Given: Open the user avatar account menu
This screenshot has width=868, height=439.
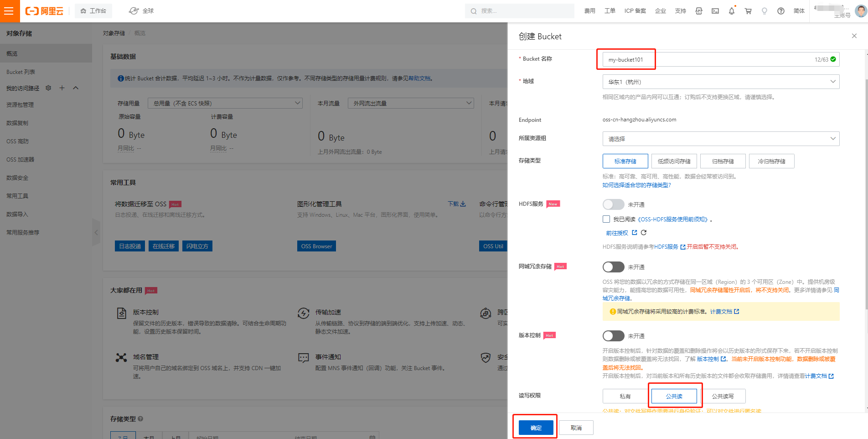Looking at the screenshot, I should 861,10.
